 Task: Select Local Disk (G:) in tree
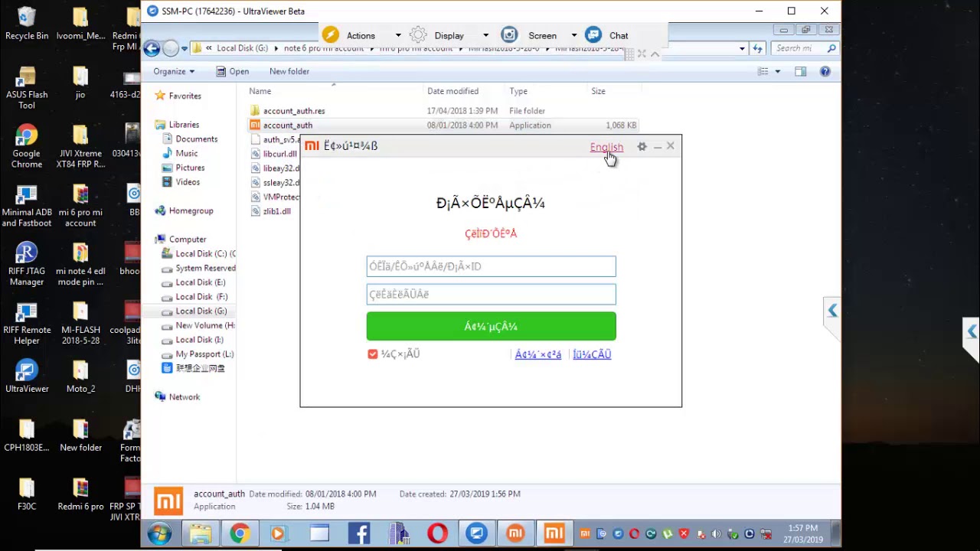click(x=201, y=311)
